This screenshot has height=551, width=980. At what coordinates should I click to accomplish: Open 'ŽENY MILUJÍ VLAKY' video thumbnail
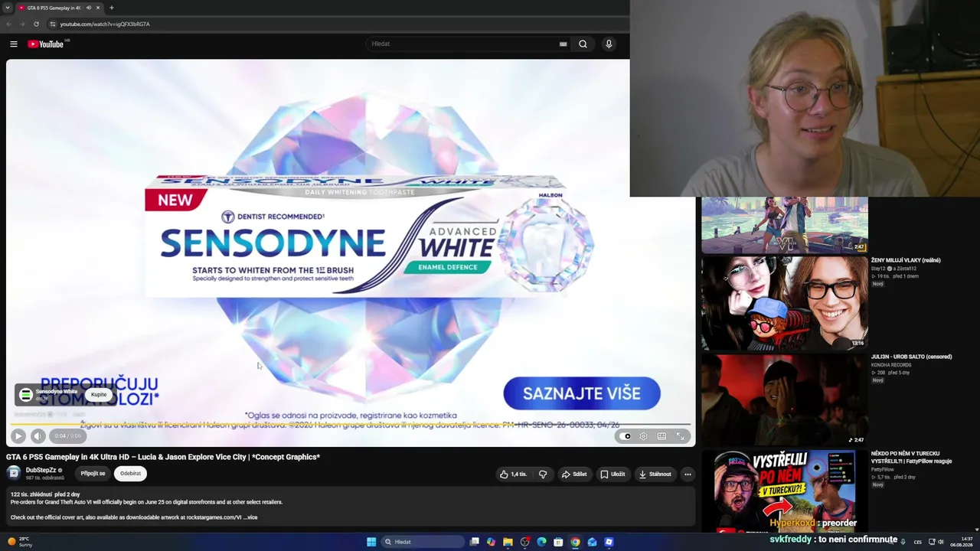(785, 303)
